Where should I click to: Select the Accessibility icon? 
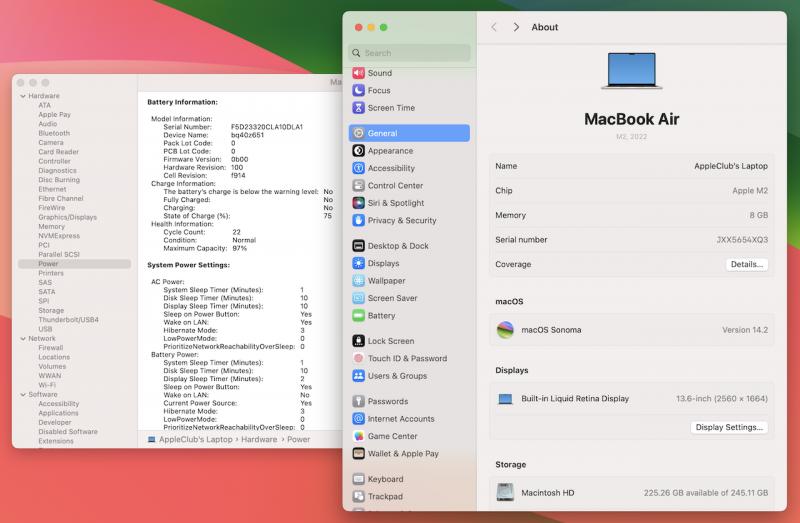pyautogui.click(x=358, y=168)
